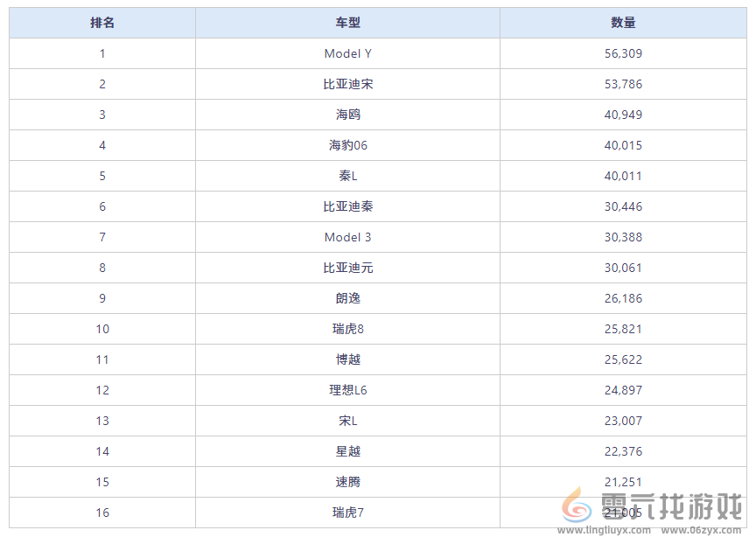
Task: Click the 比亚迪秦 cell
Action: [x=348, y=206]
